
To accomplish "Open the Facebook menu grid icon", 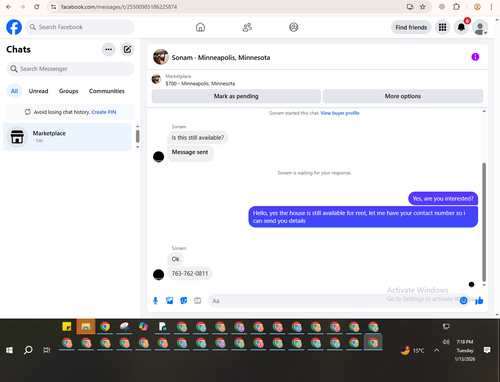I will pyautogui.click(x=442, y=27).
